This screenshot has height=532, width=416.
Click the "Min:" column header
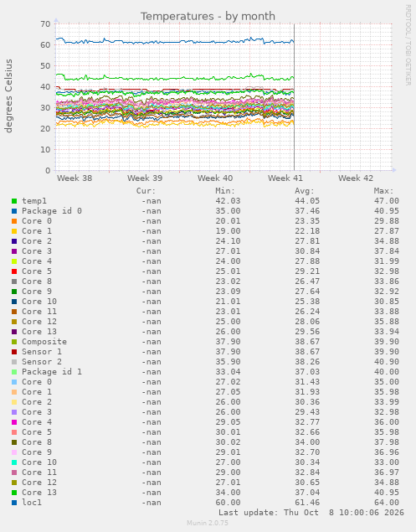[225, 191]
